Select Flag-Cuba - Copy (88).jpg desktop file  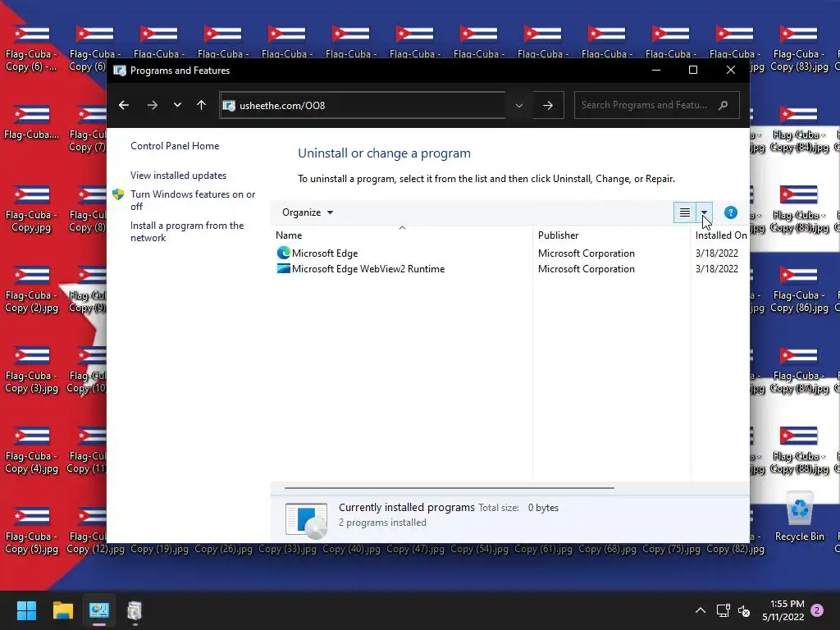pos(799,450)
